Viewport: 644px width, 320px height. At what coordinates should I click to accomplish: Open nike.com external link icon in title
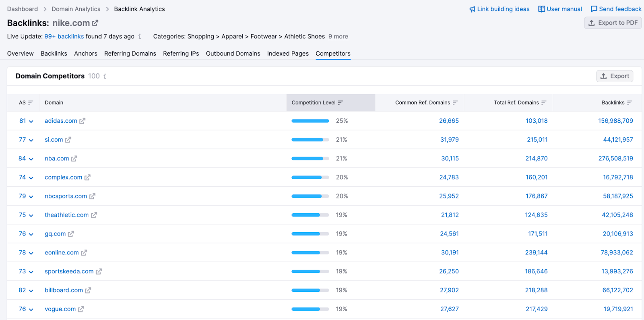[x=95, y=23]
